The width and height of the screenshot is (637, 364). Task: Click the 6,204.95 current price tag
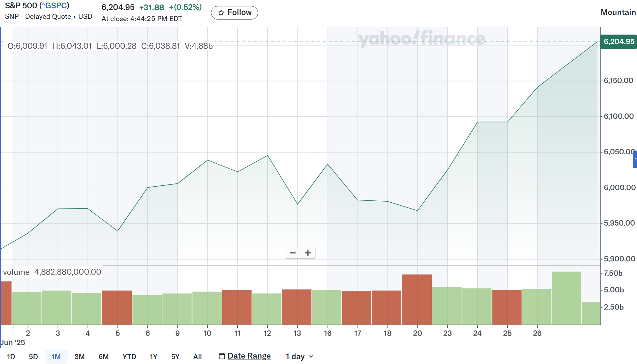618,42
